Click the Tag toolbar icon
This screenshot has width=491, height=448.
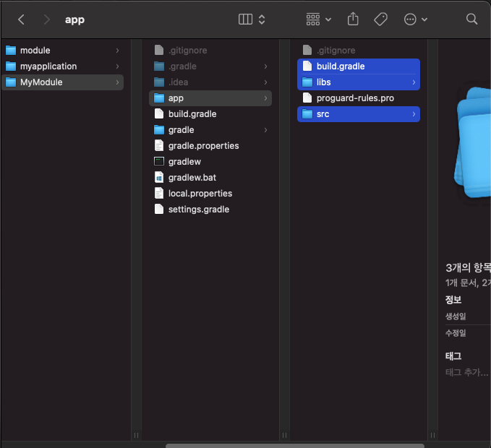point(381,20)
